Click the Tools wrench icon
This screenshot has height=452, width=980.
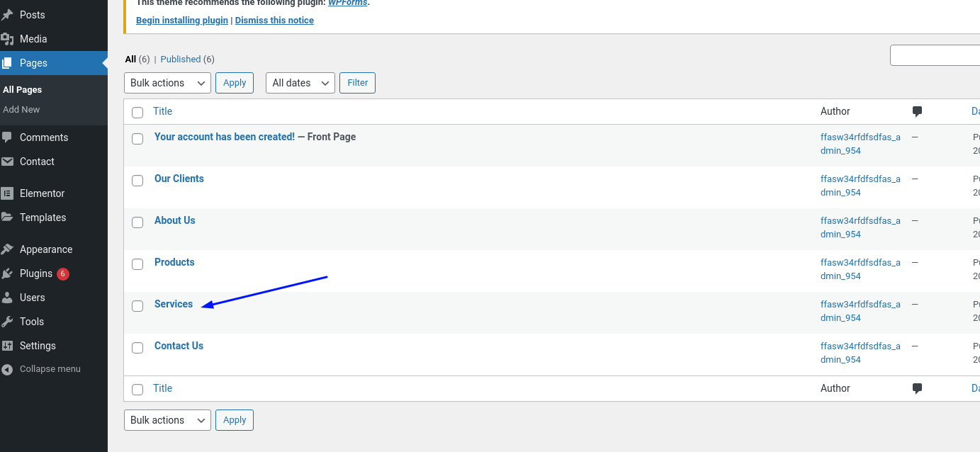click(x=8, y=322)
